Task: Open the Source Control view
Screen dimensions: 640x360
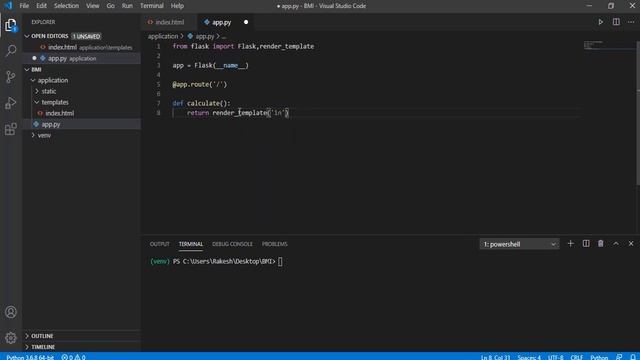Action: (x=11, y=77)
